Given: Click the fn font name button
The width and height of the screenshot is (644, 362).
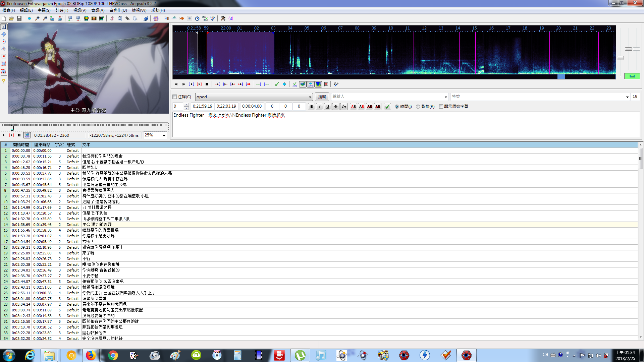Looking at the screenshot, I should [344, 107].
